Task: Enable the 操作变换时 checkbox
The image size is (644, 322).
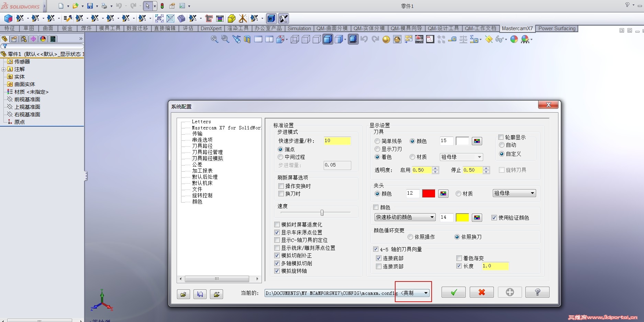Action: click(281, 186)
